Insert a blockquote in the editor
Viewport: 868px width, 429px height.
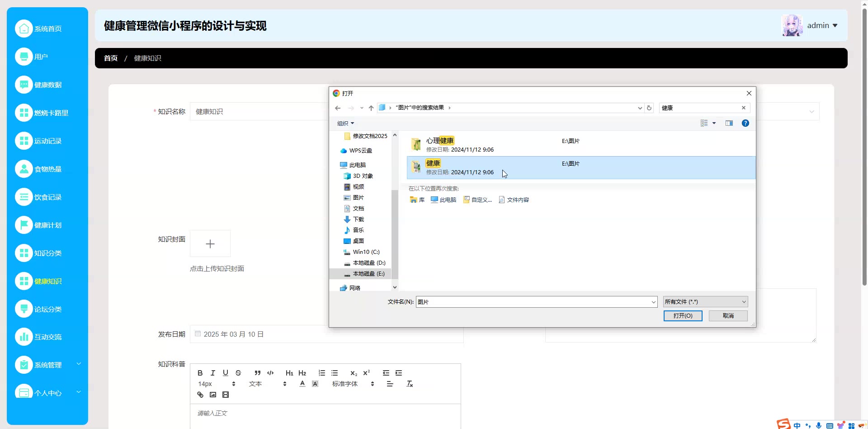(x=257, y=373)
